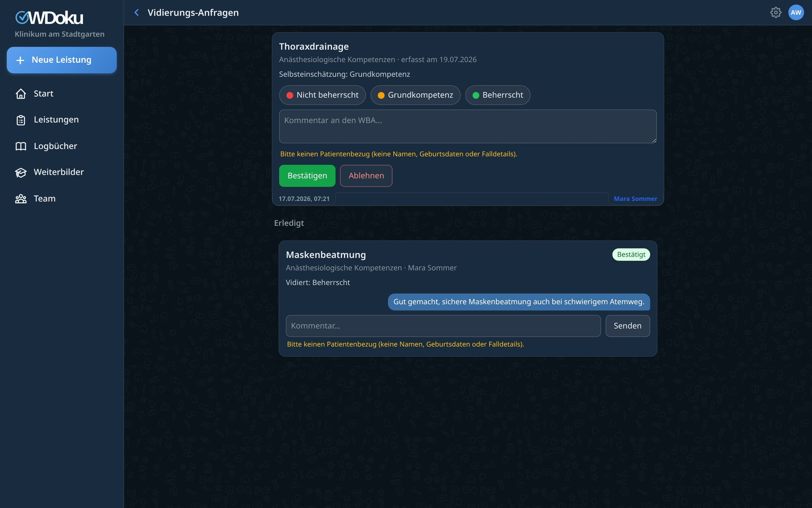Open settings via the gear icon
Screen dimensions: 812x508
775,12
